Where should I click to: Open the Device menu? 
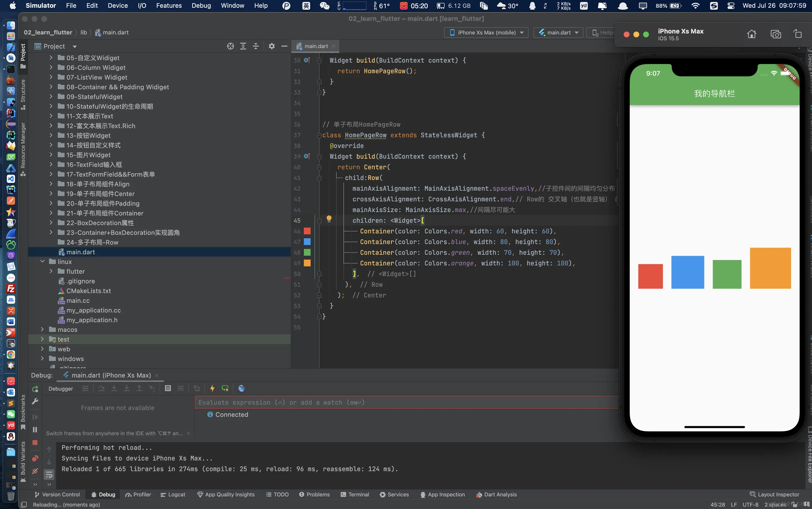click(118, 6)
